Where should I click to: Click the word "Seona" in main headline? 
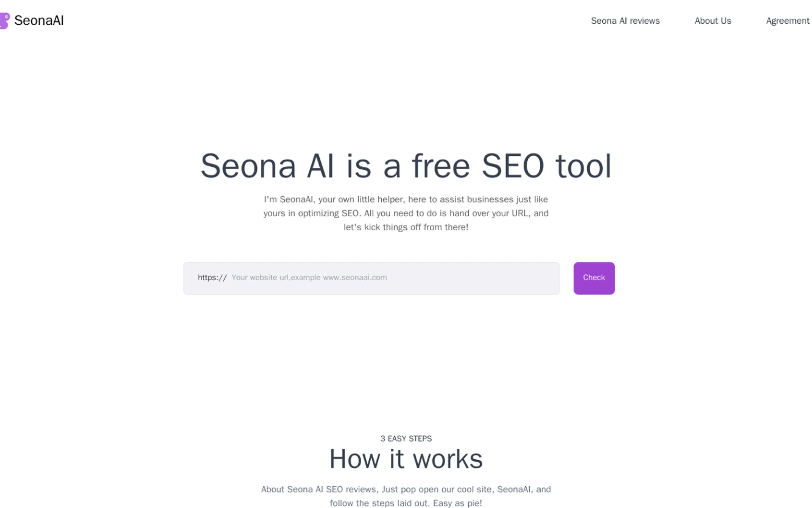[x=248, y=166]
